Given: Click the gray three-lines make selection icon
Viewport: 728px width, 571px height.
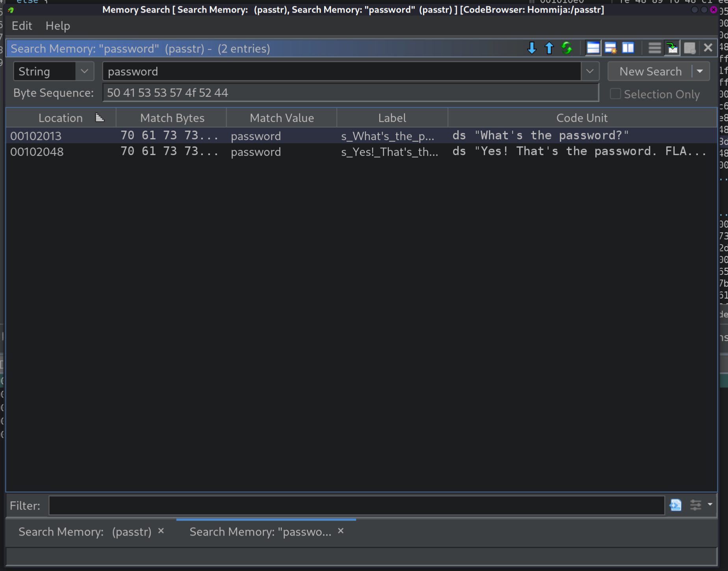Looking at the screenshot, I should tap(654, 48).
